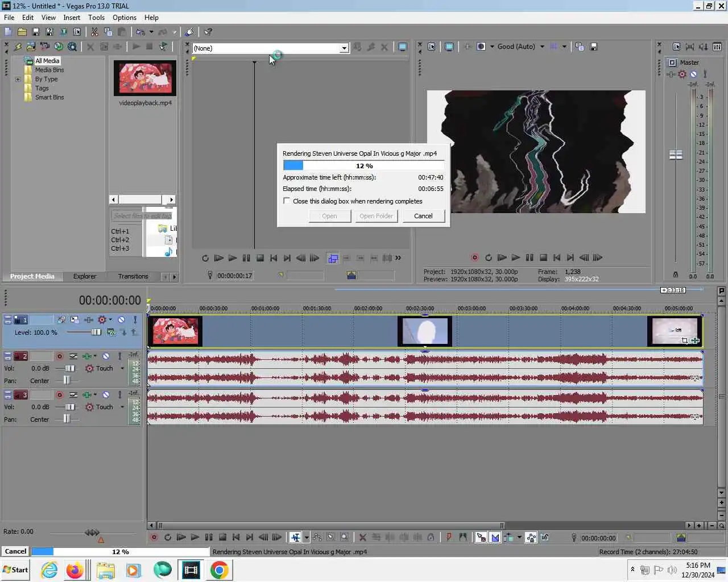The width and height of the screenshot is (728, 582).
Task: Click the Undo icon in main toolbar
Action: coord(140,32)
